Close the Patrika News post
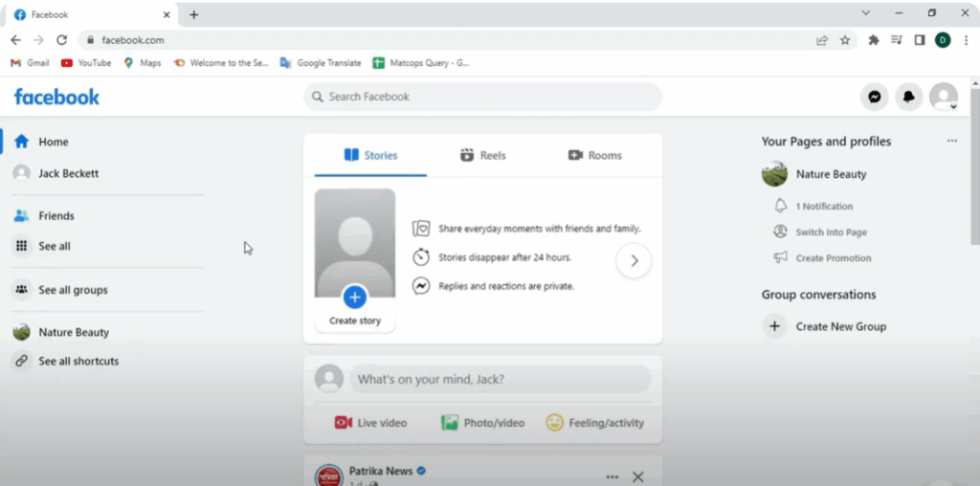This screenshot has width=980, height=486. 638,476
